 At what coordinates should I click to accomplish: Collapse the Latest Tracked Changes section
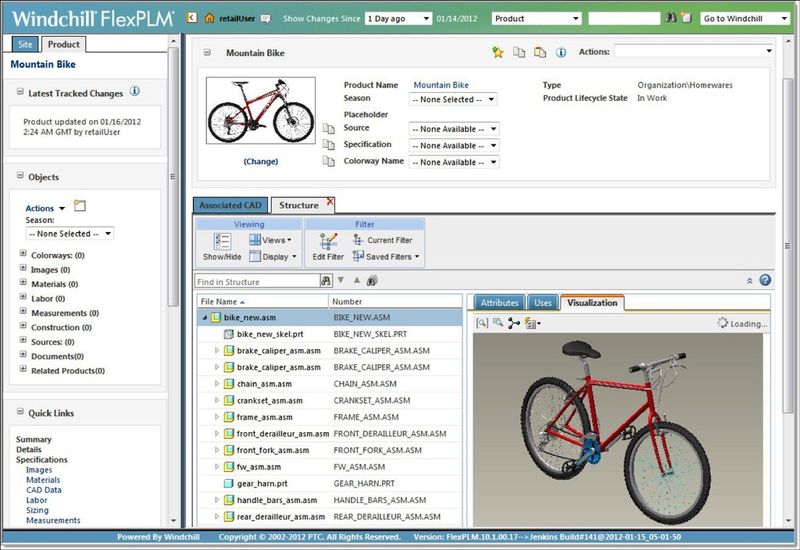click(20, 92)
